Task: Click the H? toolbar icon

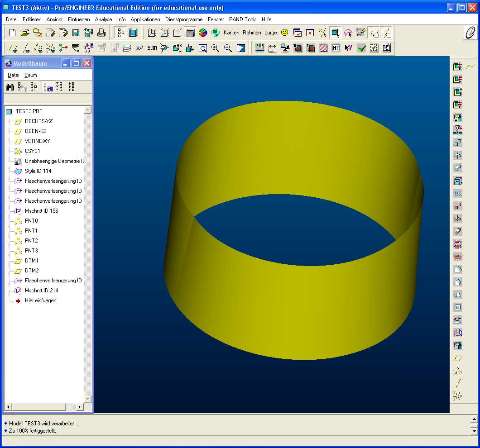Action: pyautogui.click(x=336, y=48)
